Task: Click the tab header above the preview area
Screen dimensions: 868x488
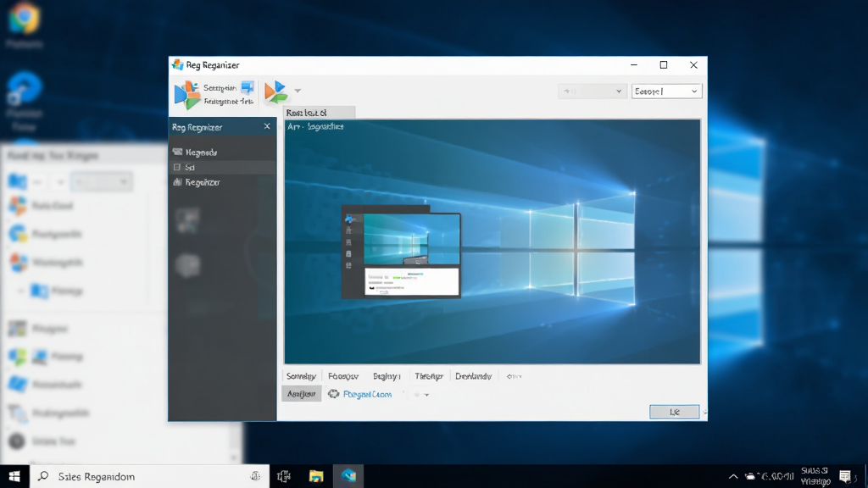Action: coord(320,113)
